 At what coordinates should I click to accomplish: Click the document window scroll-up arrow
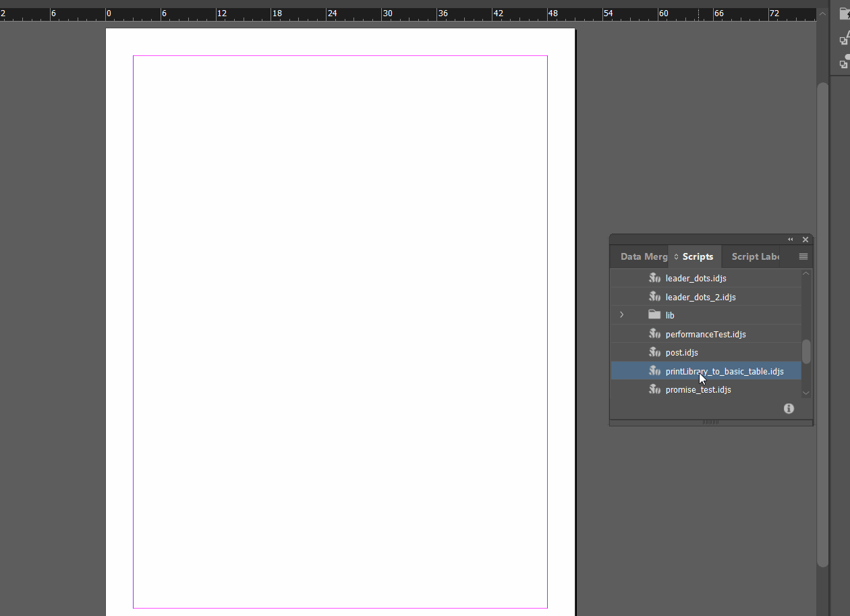coord(822,14)
